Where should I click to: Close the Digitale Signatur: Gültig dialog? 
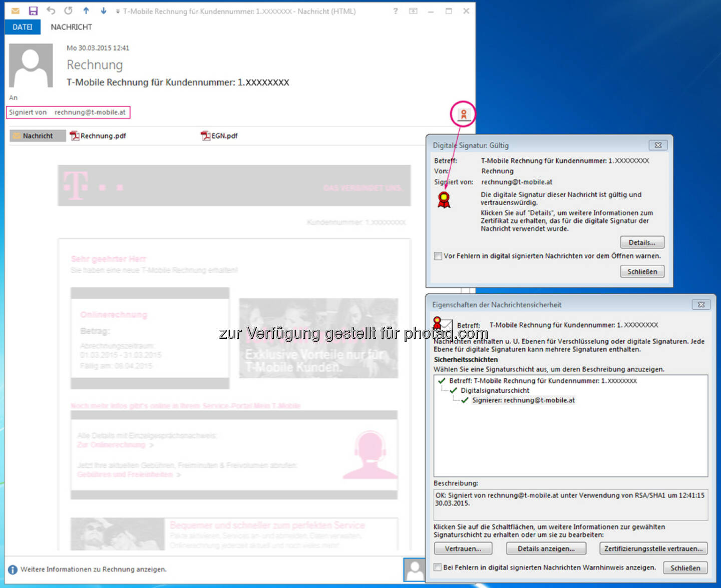(658, 145)
